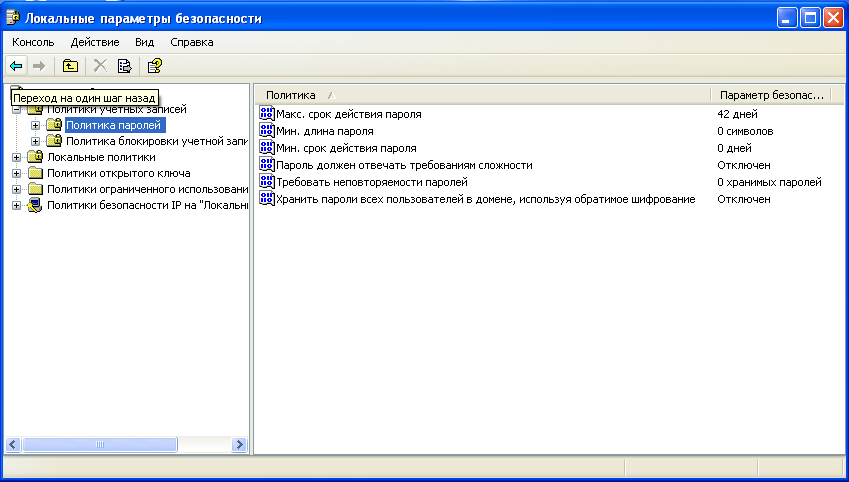
Task: Click the 0 символов value
Action: coord(745,131)
